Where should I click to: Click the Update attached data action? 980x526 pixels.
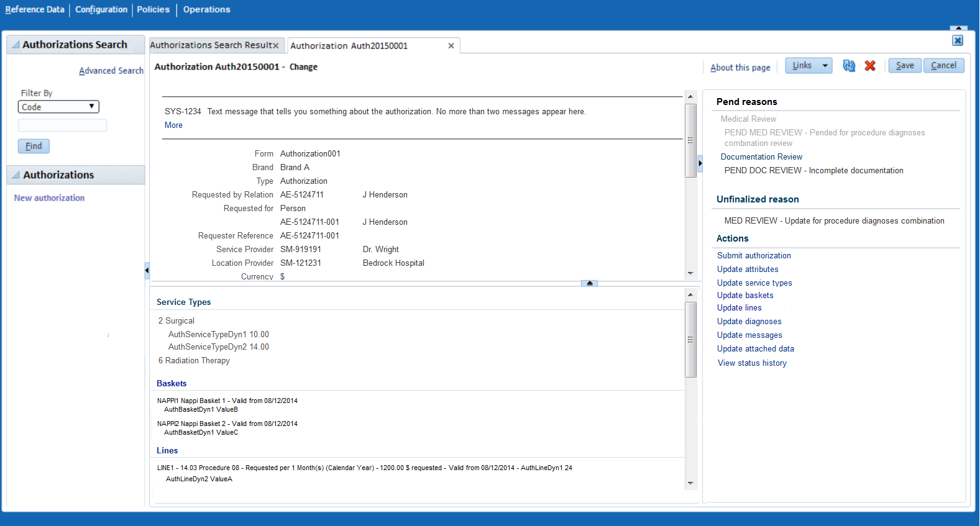coord(755,349)
